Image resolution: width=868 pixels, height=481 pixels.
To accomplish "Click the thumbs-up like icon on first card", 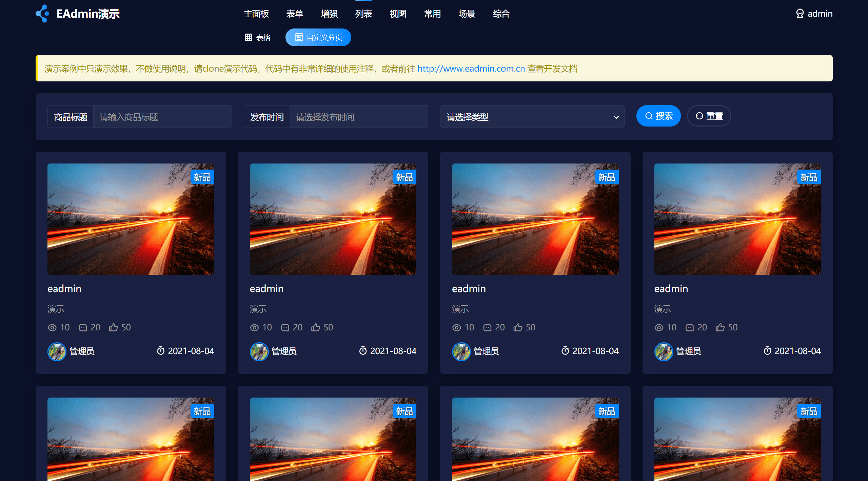I will 113,327.
